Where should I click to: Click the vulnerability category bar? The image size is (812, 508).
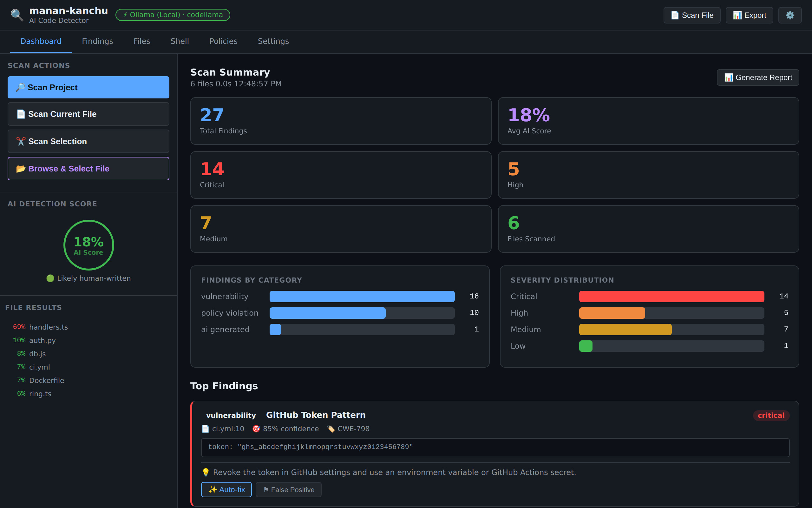(x=362, y=296)
